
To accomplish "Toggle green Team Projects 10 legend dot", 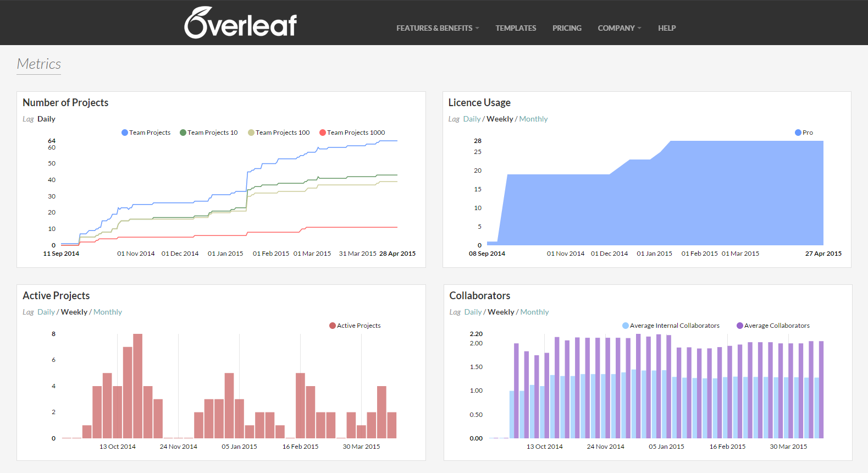I will 183,133.
